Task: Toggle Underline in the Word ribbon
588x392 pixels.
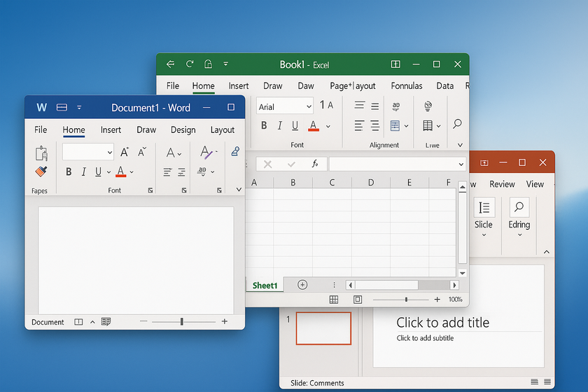Action: pyautogui.click(x=99, y=171)
